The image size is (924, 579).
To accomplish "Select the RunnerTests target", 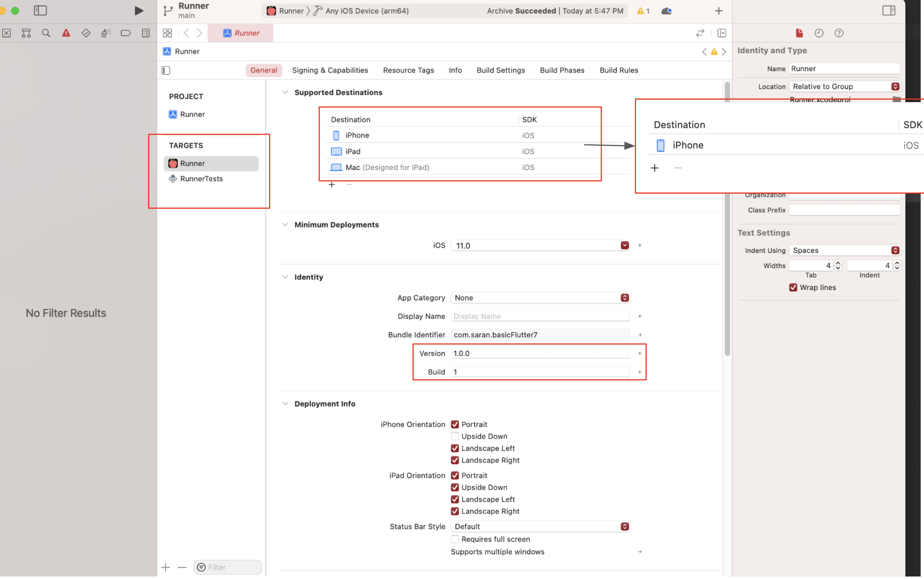I will (x=201, y=179).
